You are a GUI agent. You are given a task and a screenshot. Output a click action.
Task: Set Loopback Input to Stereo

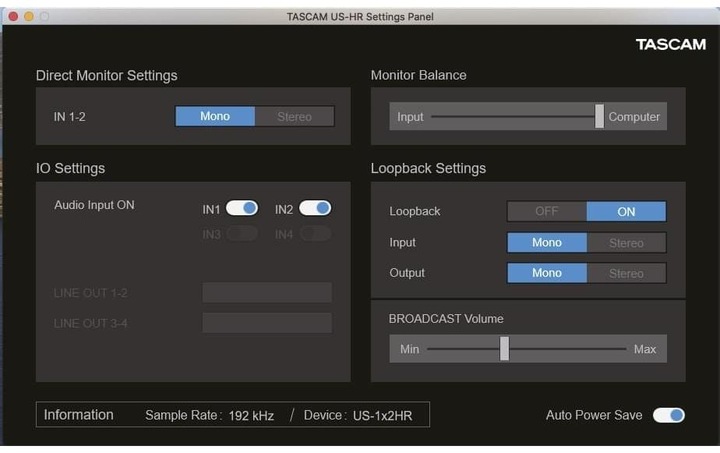tap(626, 242)
